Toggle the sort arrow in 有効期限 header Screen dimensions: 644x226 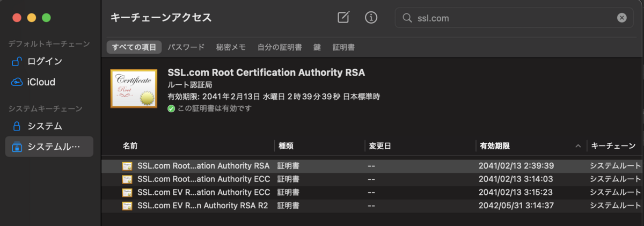pos(578,146)
